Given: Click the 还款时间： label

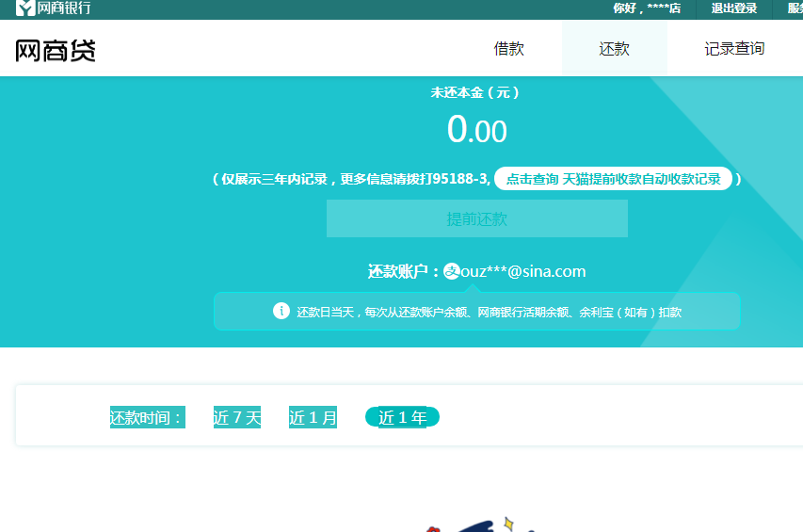Looking at the screenshot, I should pos(147,417).
